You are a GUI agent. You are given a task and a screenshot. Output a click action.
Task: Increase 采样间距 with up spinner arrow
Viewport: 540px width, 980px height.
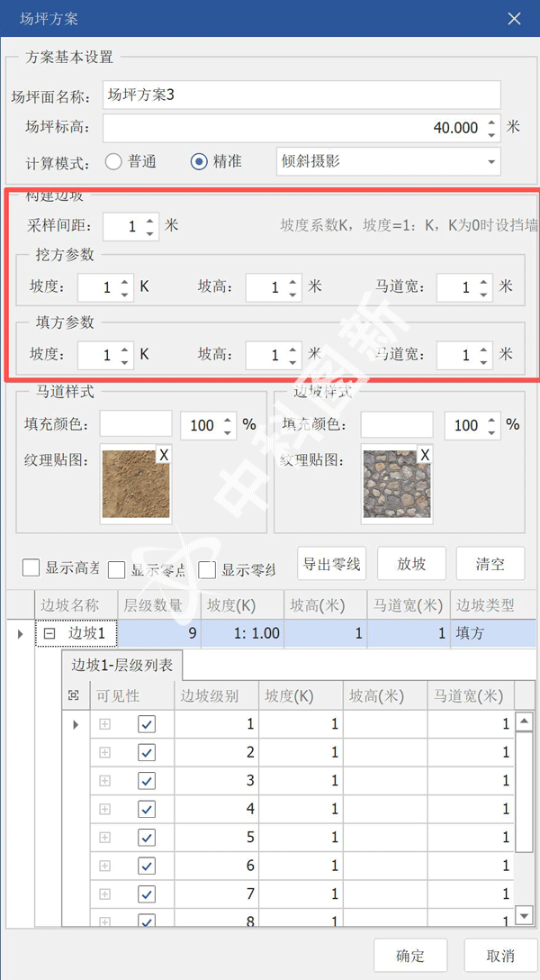[149, 220]
